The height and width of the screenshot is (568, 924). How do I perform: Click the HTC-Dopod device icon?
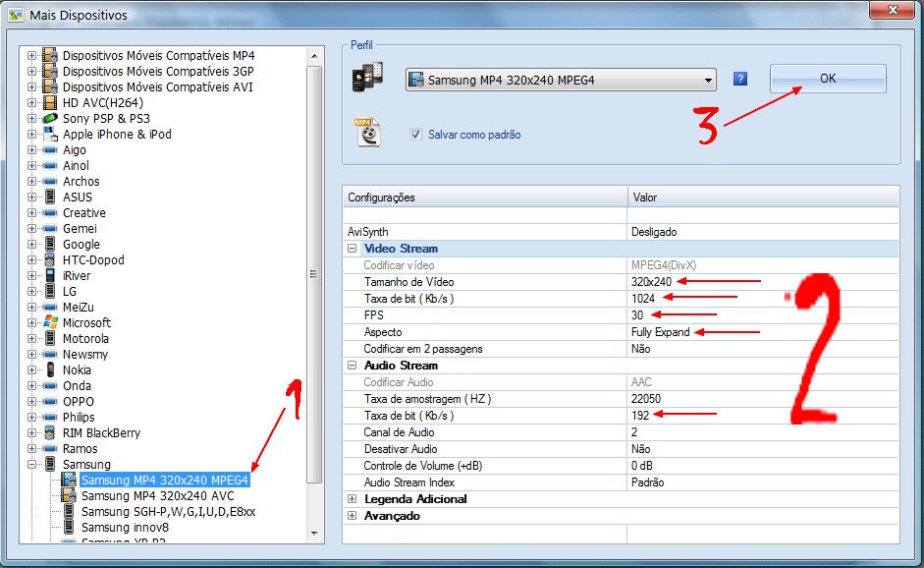point(50,260)
